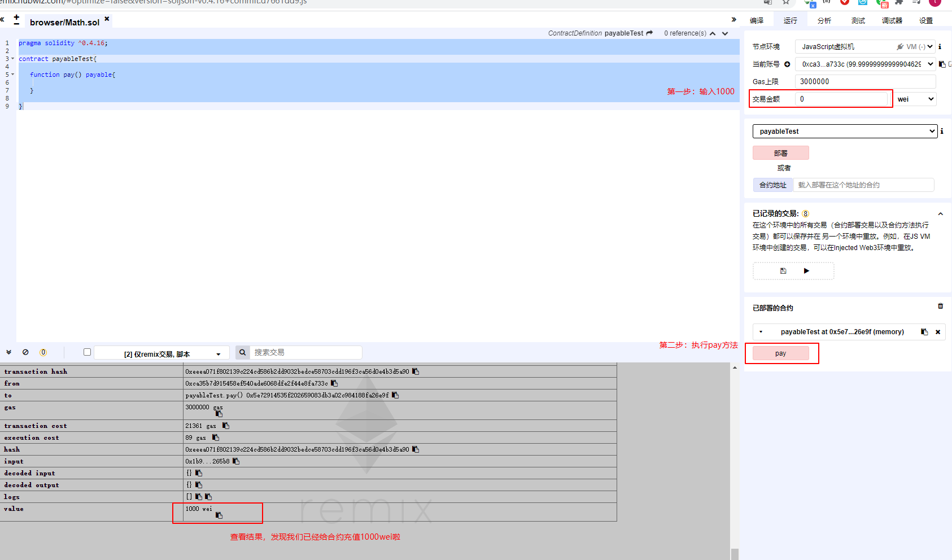
Task: Execute the pay function button
Action: pyautogui.click(x=781, y=353)
